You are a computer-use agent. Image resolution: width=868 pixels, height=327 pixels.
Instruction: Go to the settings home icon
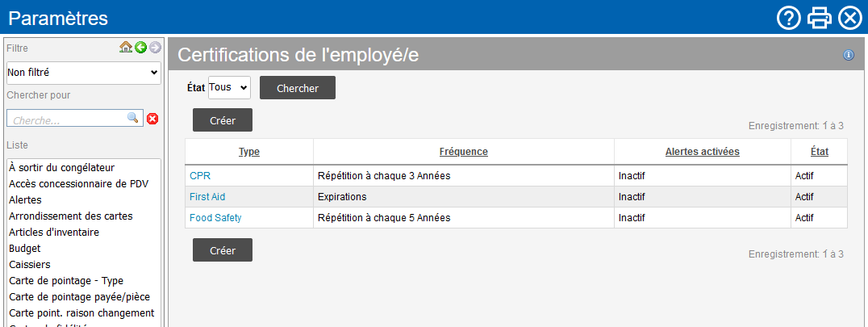coord(126,48)
